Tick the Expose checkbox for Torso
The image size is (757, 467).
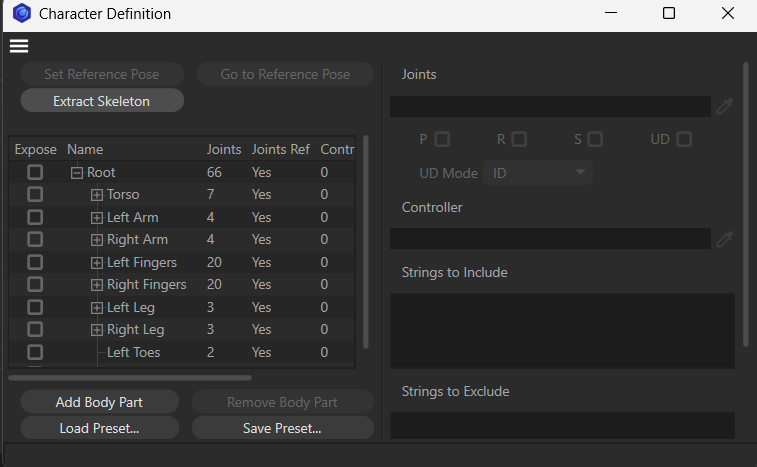(x=35, y=195)
